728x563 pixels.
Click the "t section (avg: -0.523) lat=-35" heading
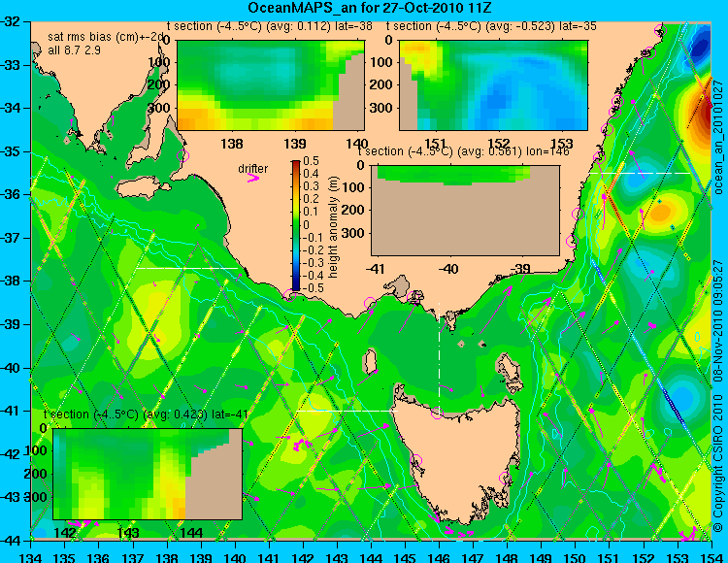(x=491, y=26)
